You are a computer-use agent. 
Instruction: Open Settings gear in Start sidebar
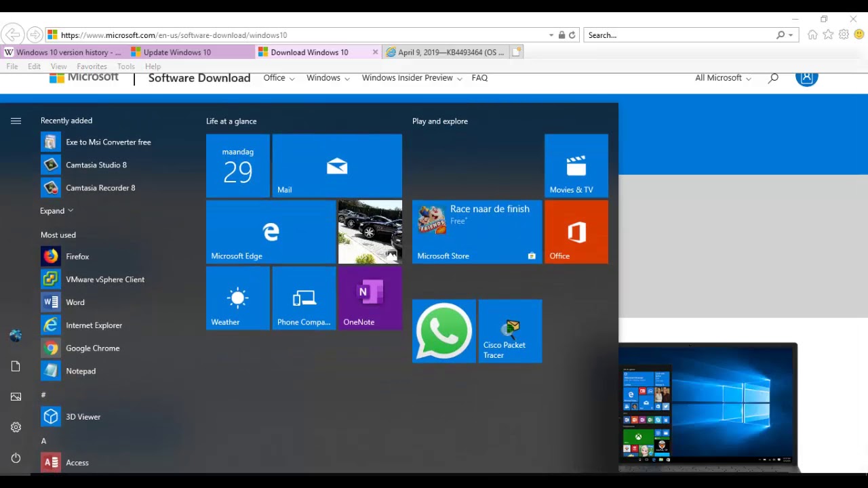[x=16, y=427]
